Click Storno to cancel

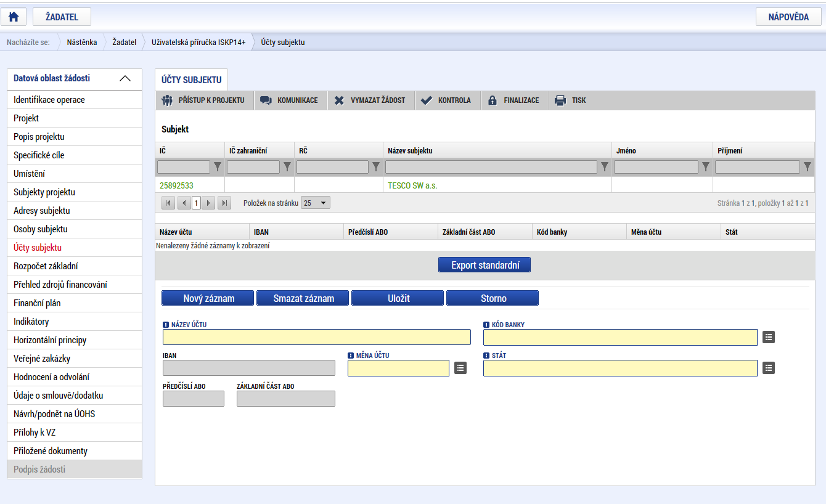pos(493,298)
